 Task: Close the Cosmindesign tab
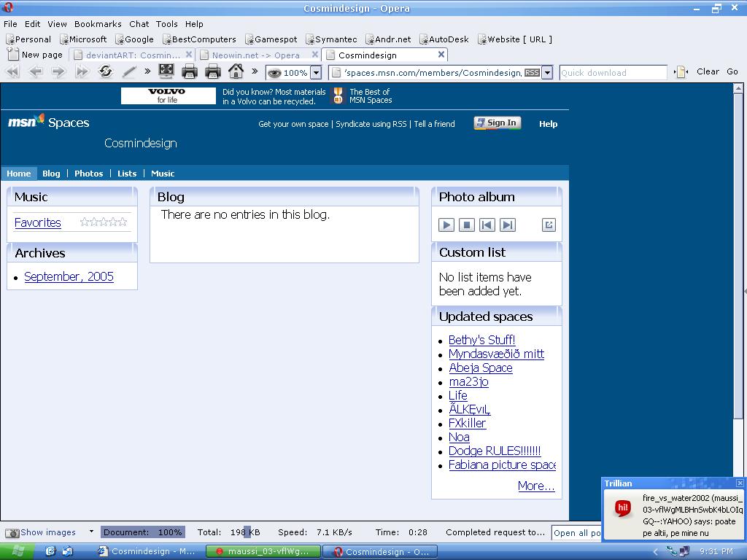441,55
